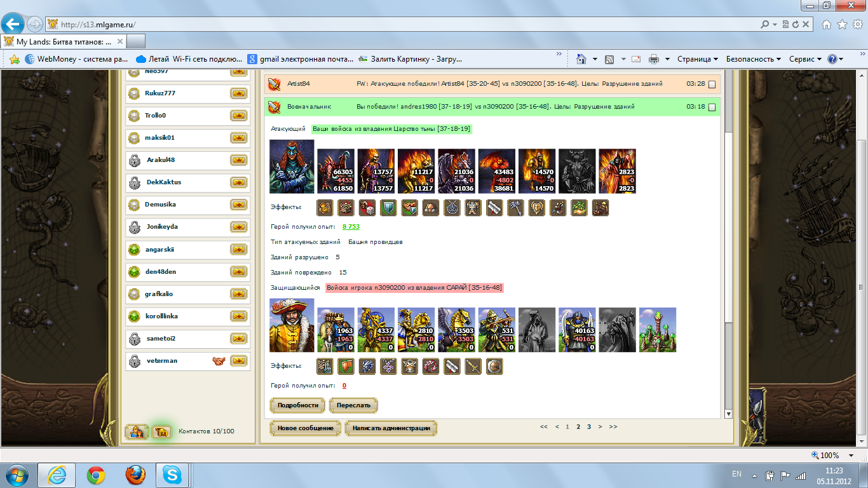Viewport: 868px width, 488px height.
Task: Click the crossed swords icon on Artist84 message
Action: [x=274, y=84]
